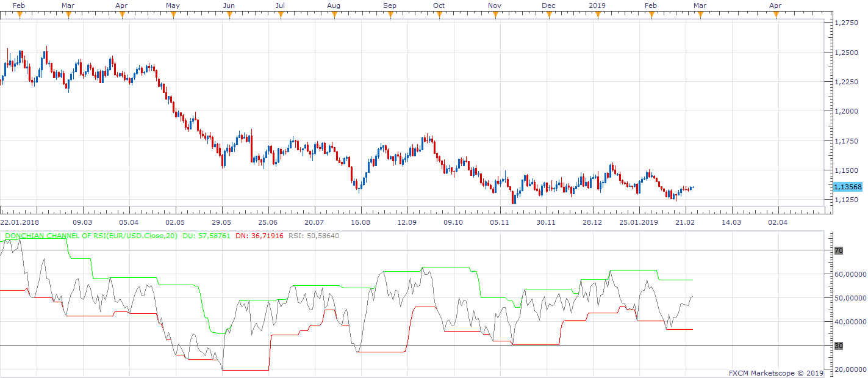
Task: Click the 50,00000 RSI axis label
Action: pyautogui.click(x=850, y=298)
